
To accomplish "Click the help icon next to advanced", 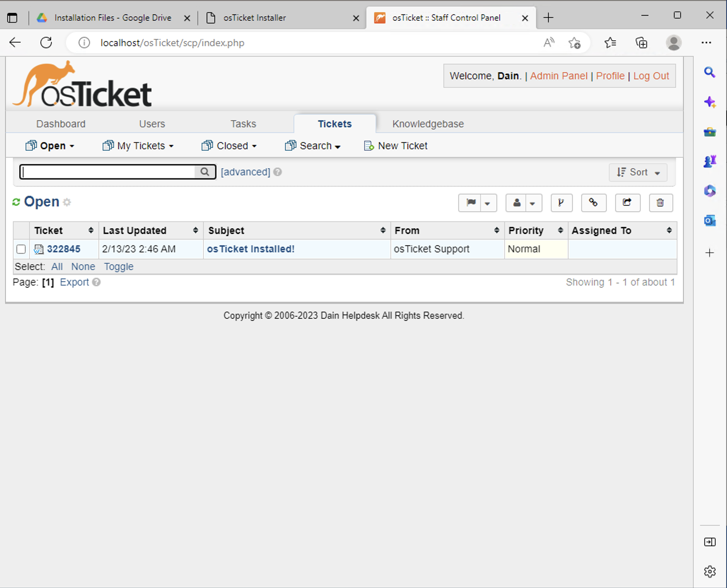I will coord(278,172).
